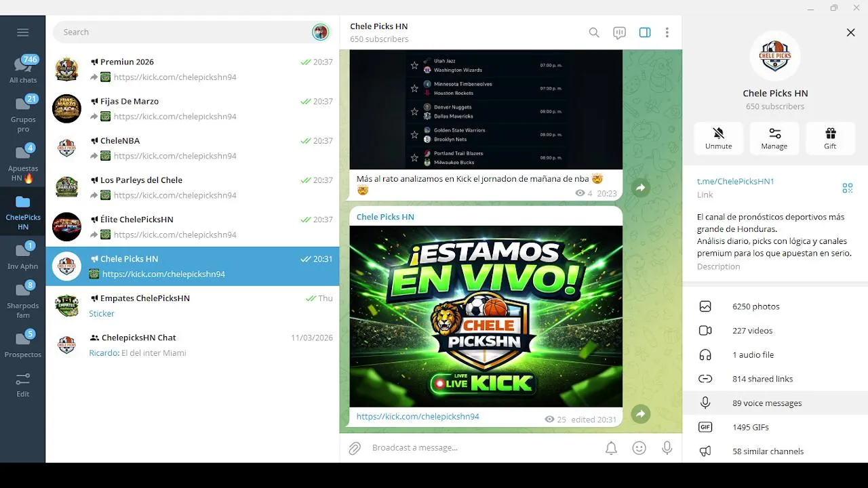Open 227 videos media list
The height and width of the screenshot is (488, 868).
click(775, 331)
